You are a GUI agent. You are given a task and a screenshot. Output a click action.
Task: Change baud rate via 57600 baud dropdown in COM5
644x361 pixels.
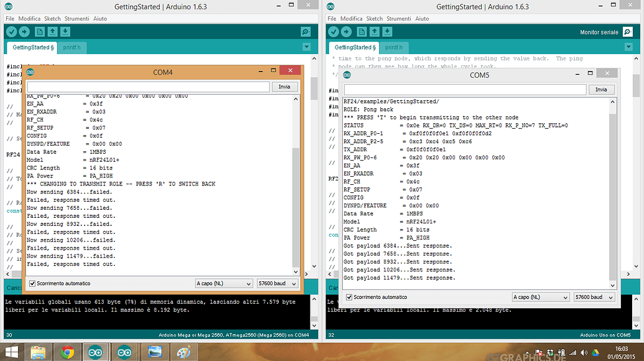[593, 297]
